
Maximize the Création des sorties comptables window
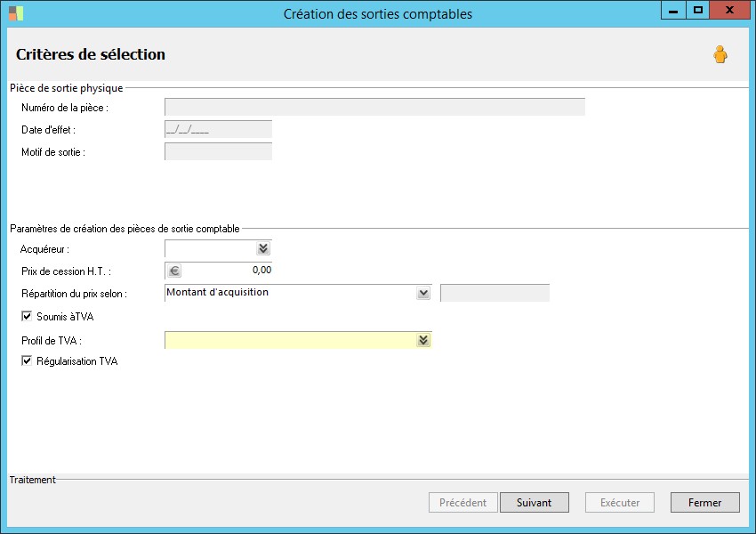tap(698, 11)
